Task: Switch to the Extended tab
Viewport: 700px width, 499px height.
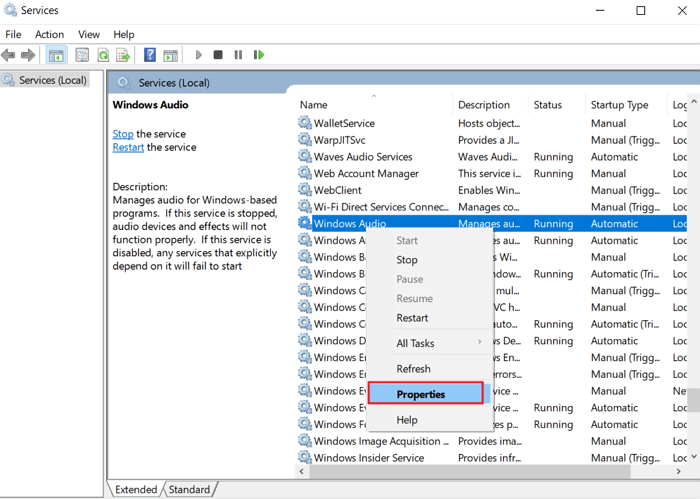Action: pyautogui.click(x=136, y=490)
